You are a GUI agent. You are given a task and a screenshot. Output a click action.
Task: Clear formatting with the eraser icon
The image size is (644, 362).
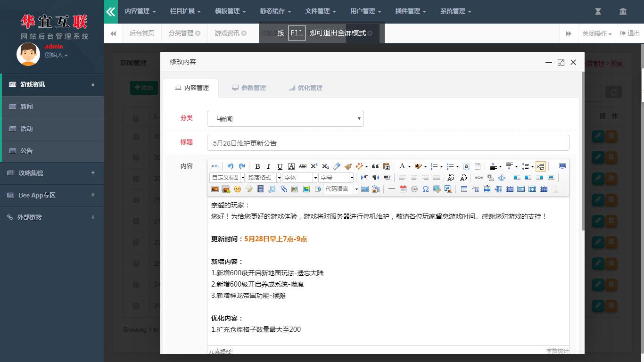[x=337, y=166]
